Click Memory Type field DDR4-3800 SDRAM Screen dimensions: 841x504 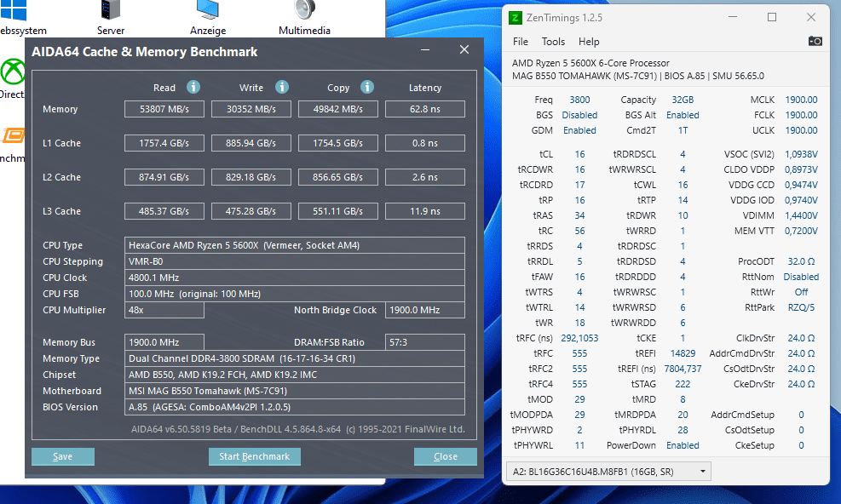click(x=295, y=358)
